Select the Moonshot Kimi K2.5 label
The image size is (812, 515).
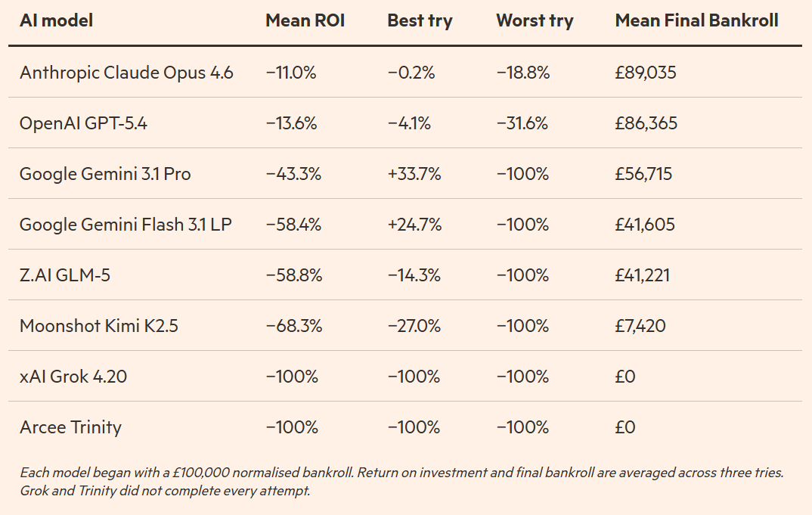(99, 326)
